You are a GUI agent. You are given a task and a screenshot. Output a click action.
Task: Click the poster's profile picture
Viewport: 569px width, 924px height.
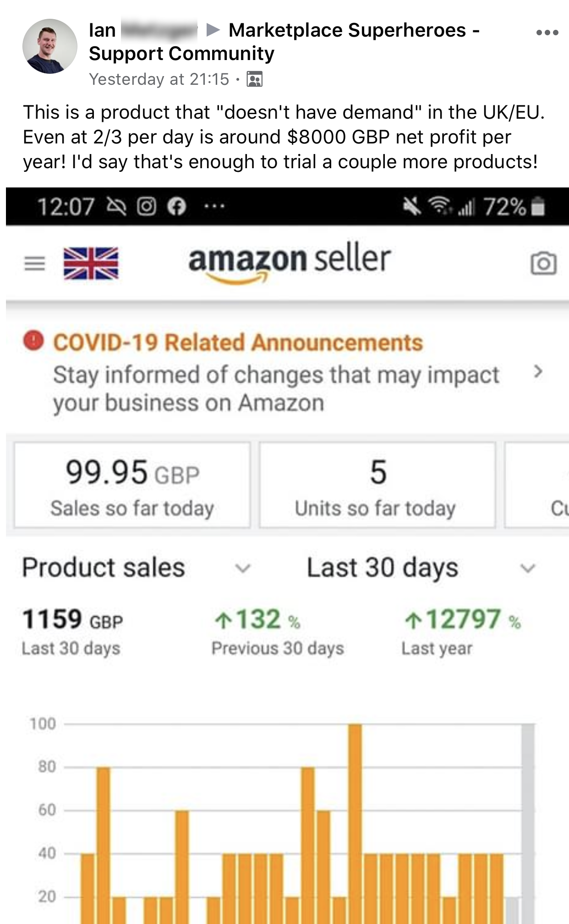point(50,46)
